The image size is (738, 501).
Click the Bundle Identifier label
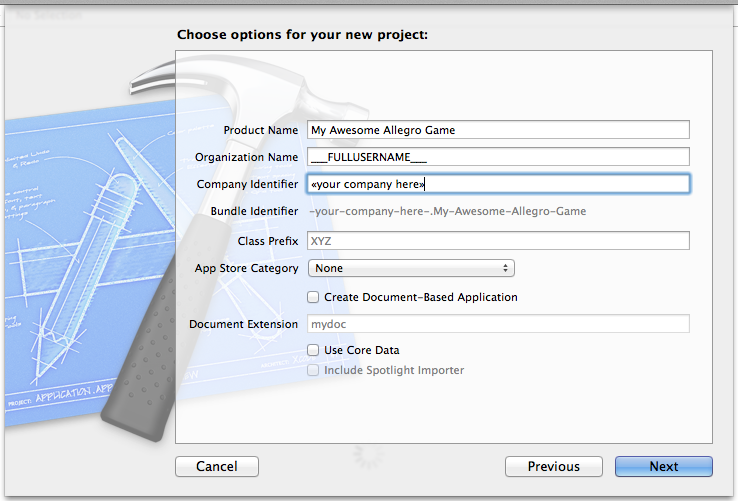tap(254, 211)
